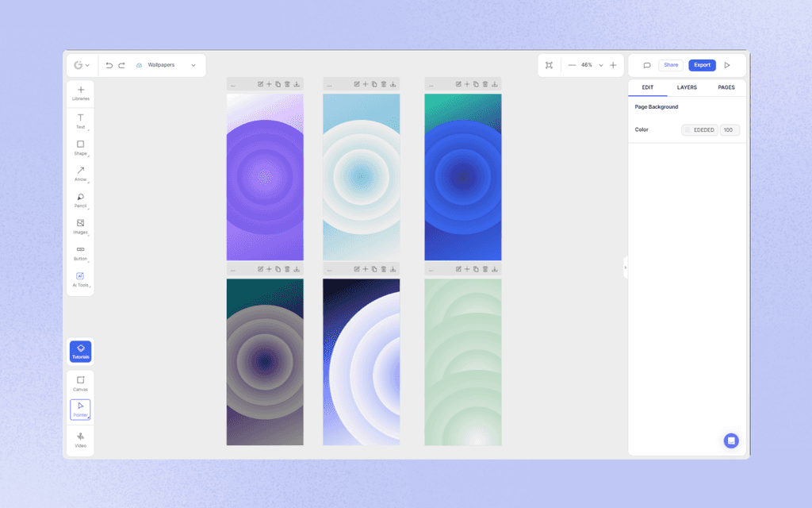This screenshot has height=508, width=812.
Task: Click the Export button
Action: pyautogui.click(x=702, y=65)
